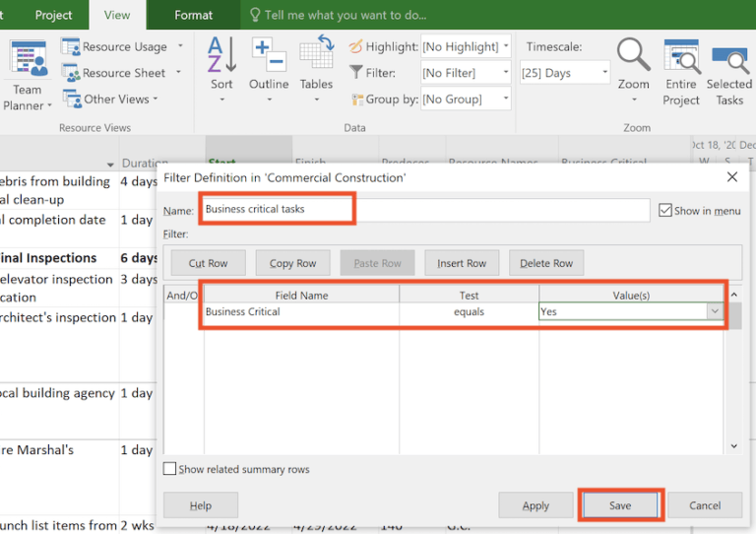Toggle the Show in menu checkbox

(664, 210)
